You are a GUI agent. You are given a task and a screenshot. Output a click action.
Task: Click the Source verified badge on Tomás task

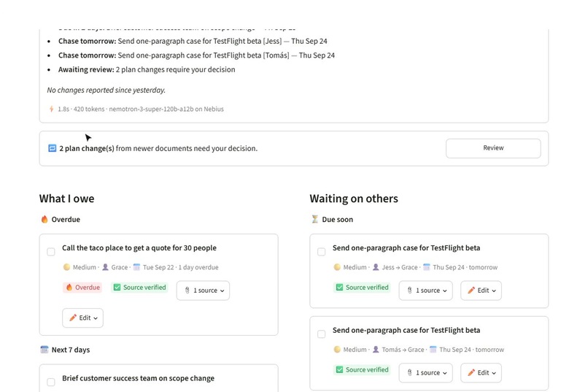362,370
